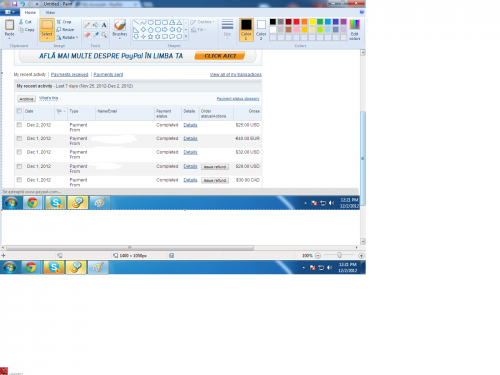Tick the select-all checkbox beside Date header
This screenshot has width=500, height=375.
19,111
